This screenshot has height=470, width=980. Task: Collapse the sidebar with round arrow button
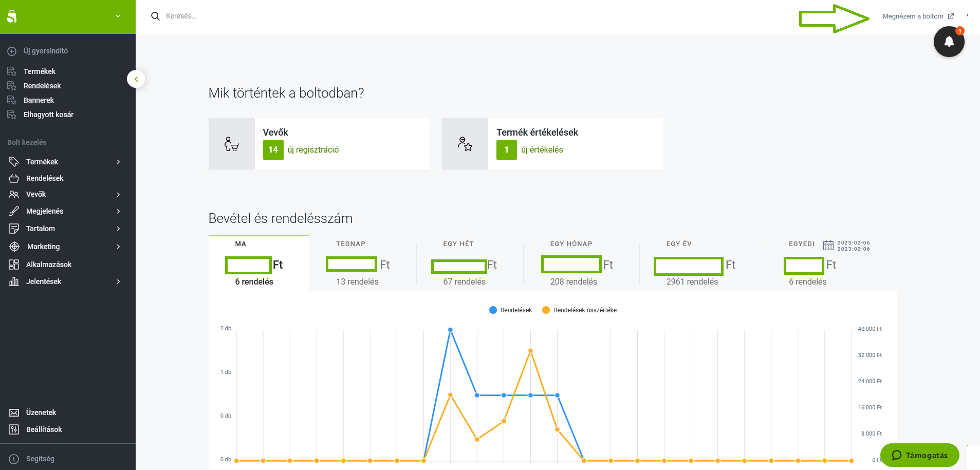tap(136, 79)
